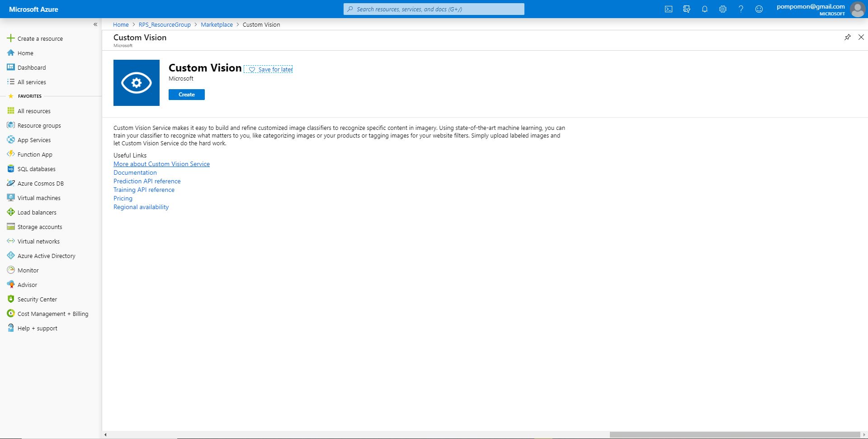This screenshot has height=439, width=868.
Task: Click the Security Center shield icon
Action: [x=11, y=299]
